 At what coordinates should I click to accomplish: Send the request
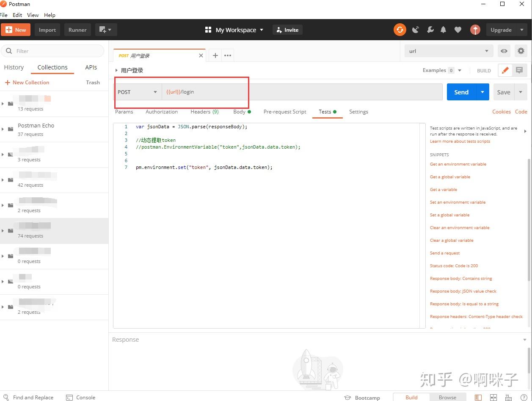click(x=461, y=92)
